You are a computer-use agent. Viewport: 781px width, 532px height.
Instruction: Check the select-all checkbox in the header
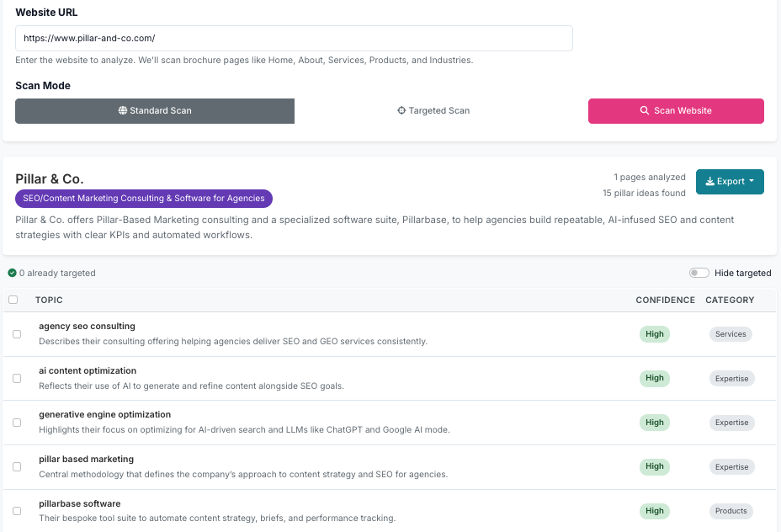click(x=13, y=300)
